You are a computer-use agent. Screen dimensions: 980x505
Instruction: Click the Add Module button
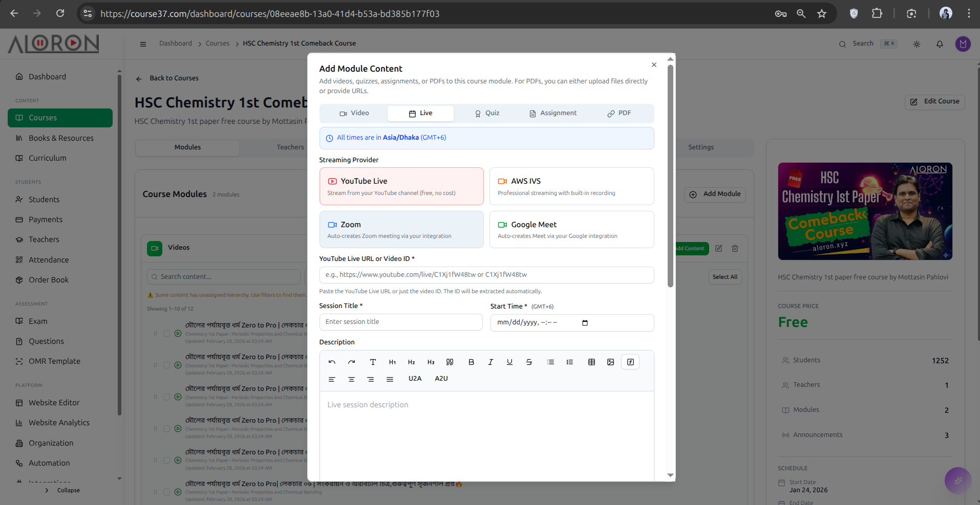(x=715, y=194)
